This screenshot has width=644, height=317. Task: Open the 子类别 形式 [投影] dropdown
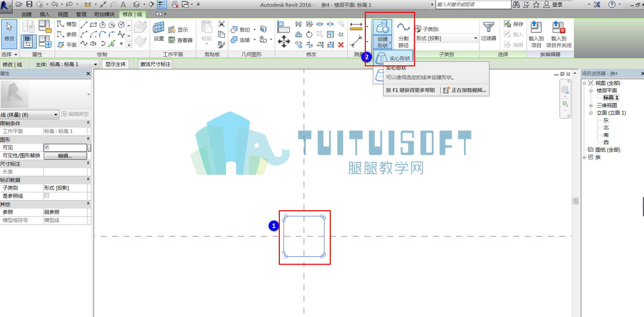tap(446, 38)
